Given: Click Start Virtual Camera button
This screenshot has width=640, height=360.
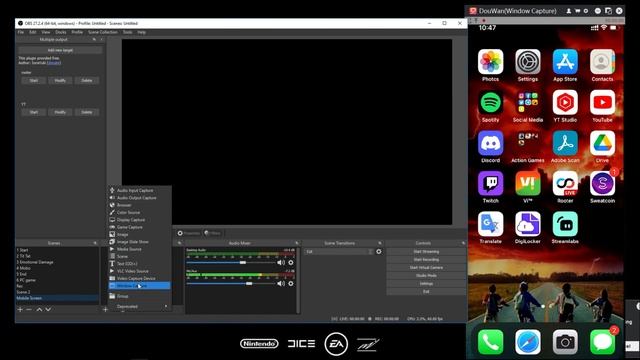Looking at the screenshot, I should coord(426,267).
